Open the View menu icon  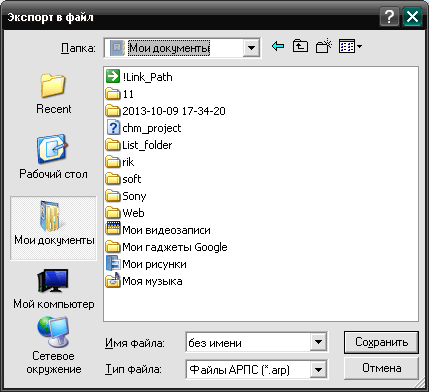tap(350, 46)
